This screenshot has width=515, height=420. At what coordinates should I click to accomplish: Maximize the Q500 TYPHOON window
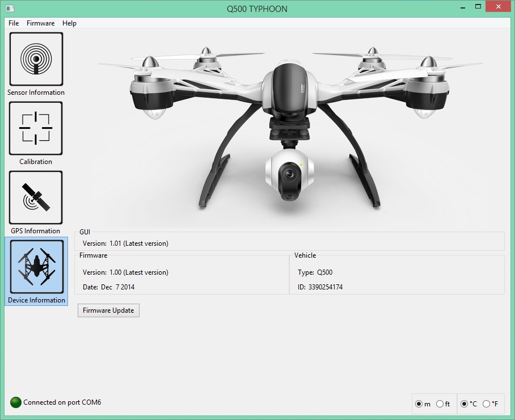478,7
